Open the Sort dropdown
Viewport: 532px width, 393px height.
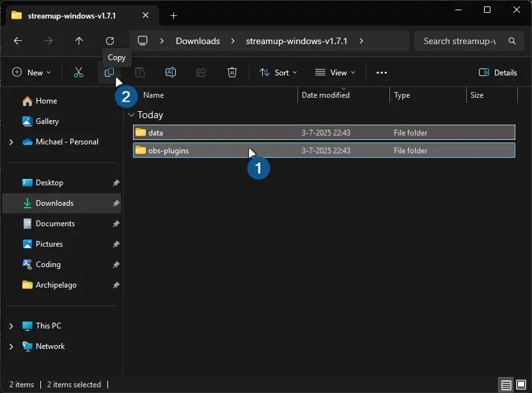click(278, 73)
